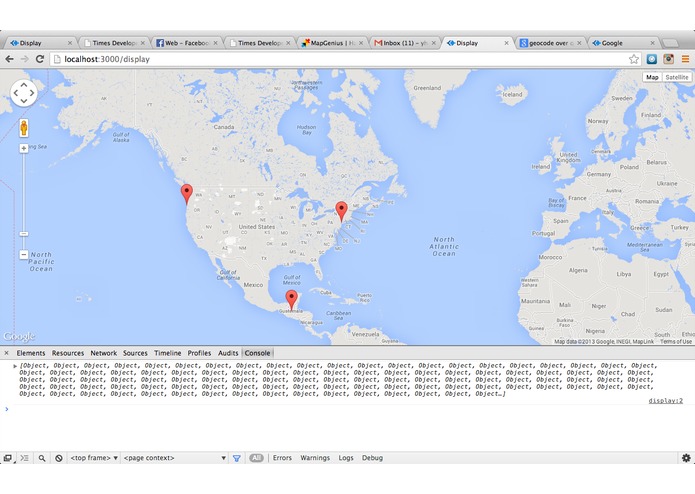The image size is (695, 494).
Task: Open the Network DevTools tab
Action: point(104,353)
